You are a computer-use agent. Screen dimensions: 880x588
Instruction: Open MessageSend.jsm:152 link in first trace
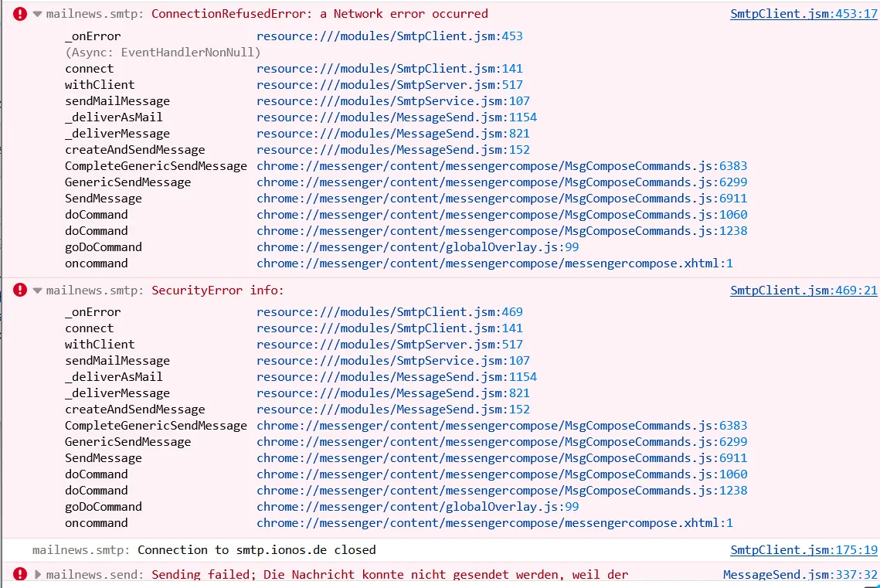click(x=392, y=150)
